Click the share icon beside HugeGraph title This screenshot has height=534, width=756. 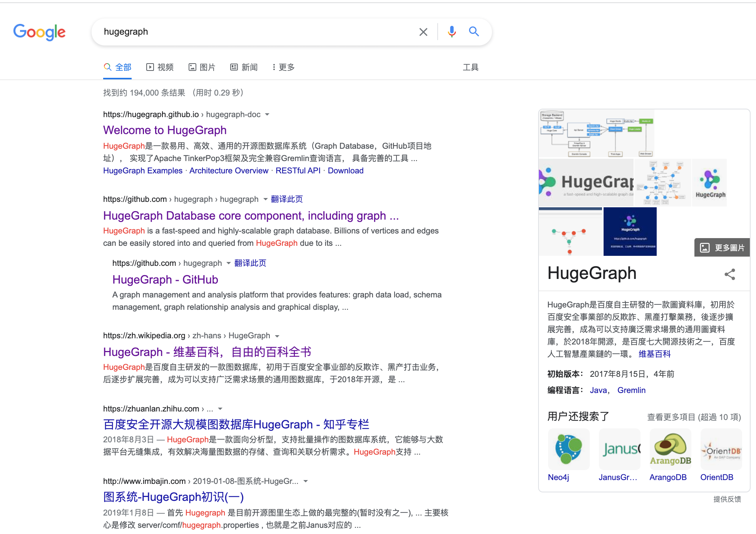(729, 274)
